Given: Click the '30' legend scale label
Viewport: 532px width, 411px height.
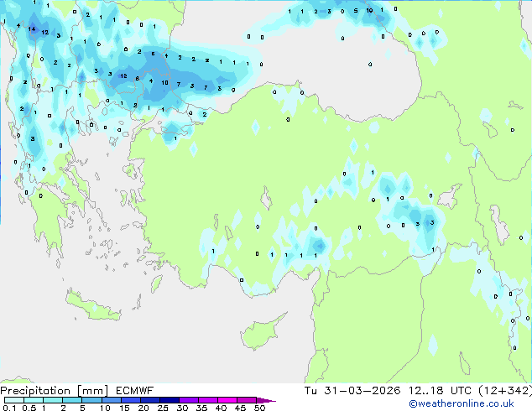Looking at the screenshot, I should pyautogui.click(x=182, y=408).
